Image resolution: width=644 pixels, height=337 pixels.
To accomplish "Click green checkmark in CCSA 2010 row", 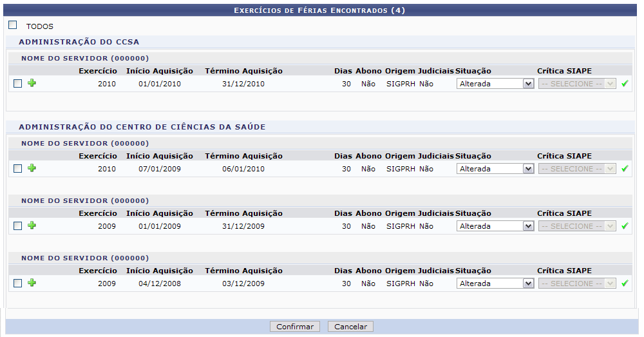I will coord(625,84).
